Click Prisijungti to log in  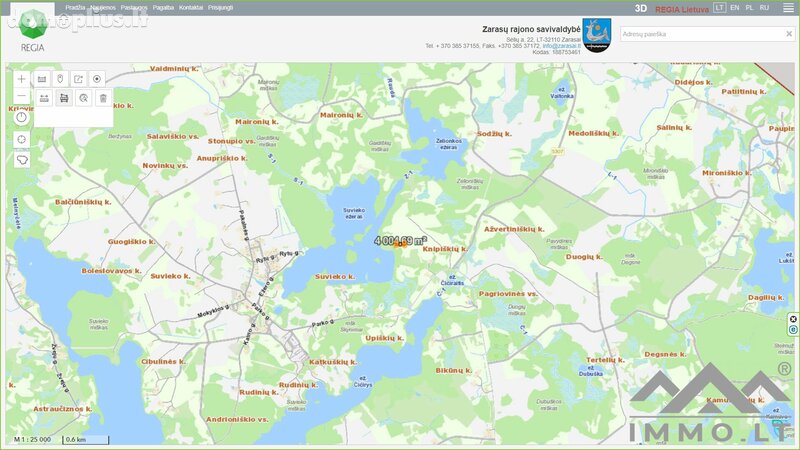click(220, 8)
